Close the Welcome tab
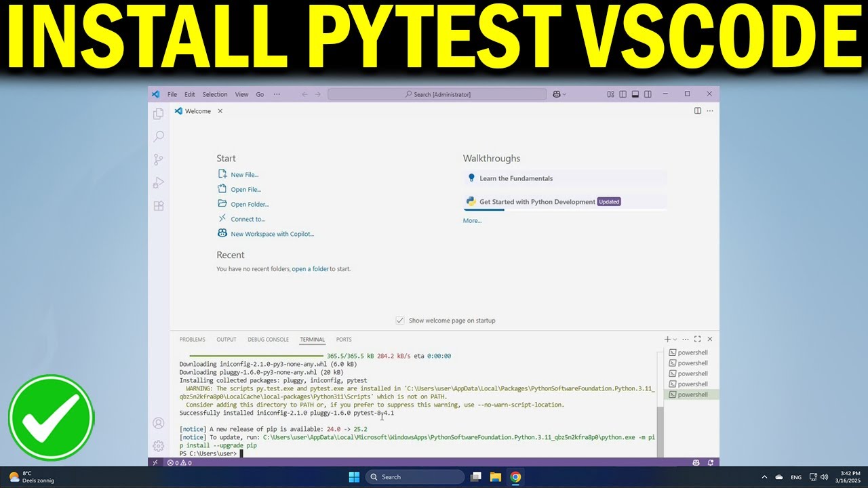The height and width of the screenshot is (488, 868). (220, 111)
